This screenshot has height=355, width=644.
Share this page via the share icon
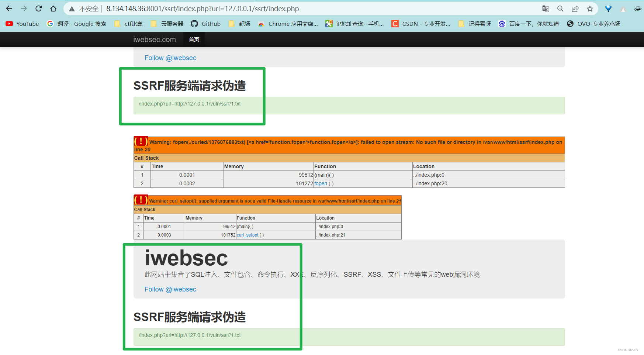click(x=575, y=9)
